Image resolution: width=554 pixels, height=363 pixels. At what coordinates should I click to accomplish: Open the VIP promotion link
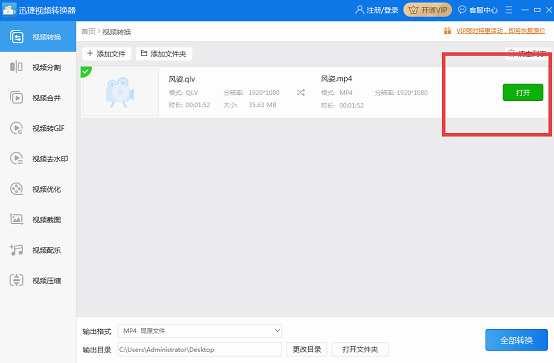click(501, 31)
